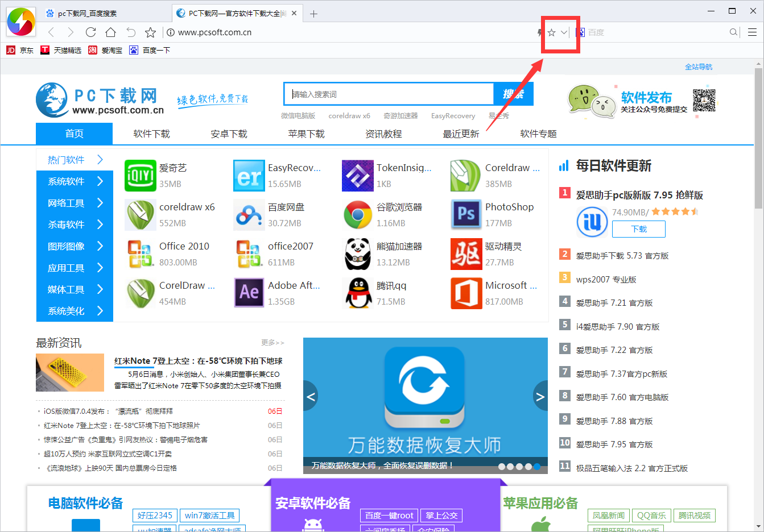The width and height of the screenshot is (764, 532).
Task: Open the EasyRecovery er icon
Action: point(249,176)
